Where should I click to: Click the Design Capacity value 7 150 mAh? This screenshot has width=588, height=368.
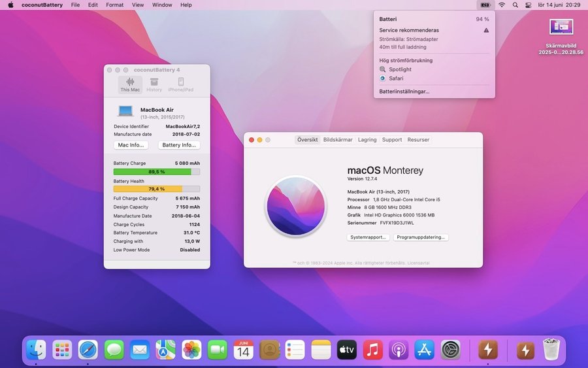tap(188, 207)
